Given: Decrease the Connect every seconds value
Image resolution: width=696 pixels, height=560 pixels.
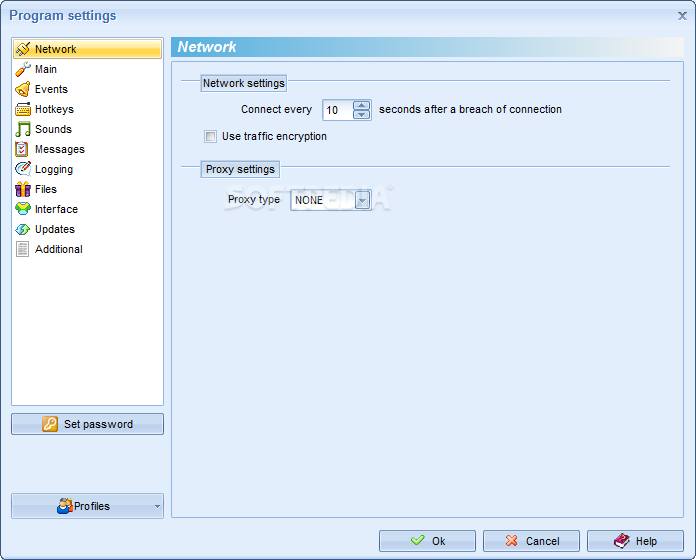Looking at the screenshot, I should pos(361,114).
